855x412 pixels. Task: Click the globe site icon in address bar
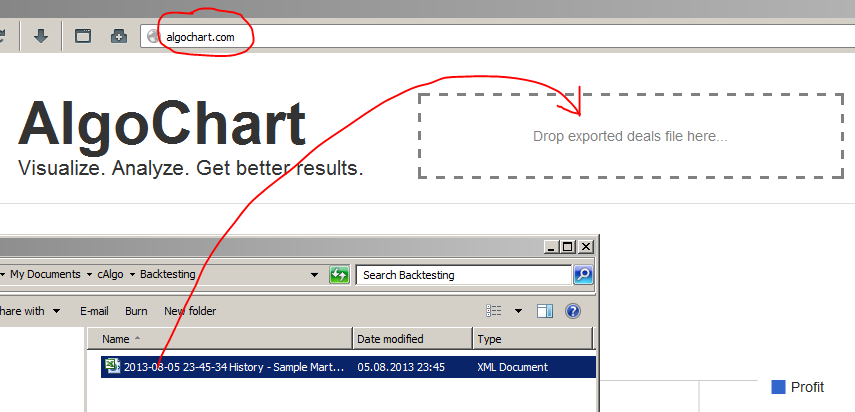(x=154, y=37)
